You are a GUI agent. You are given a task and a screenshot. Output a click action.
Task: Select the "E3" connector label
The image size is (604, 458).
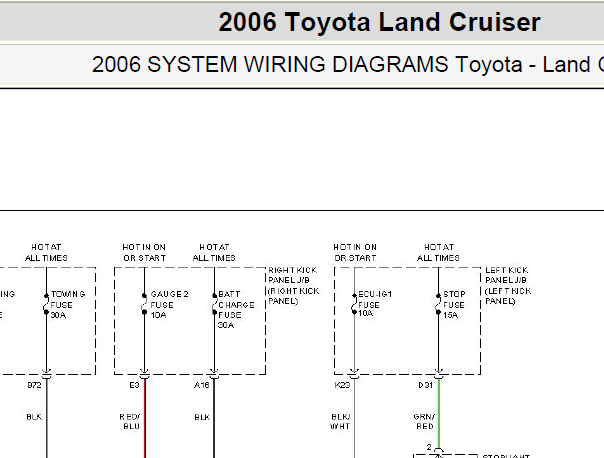coord(134,385)
